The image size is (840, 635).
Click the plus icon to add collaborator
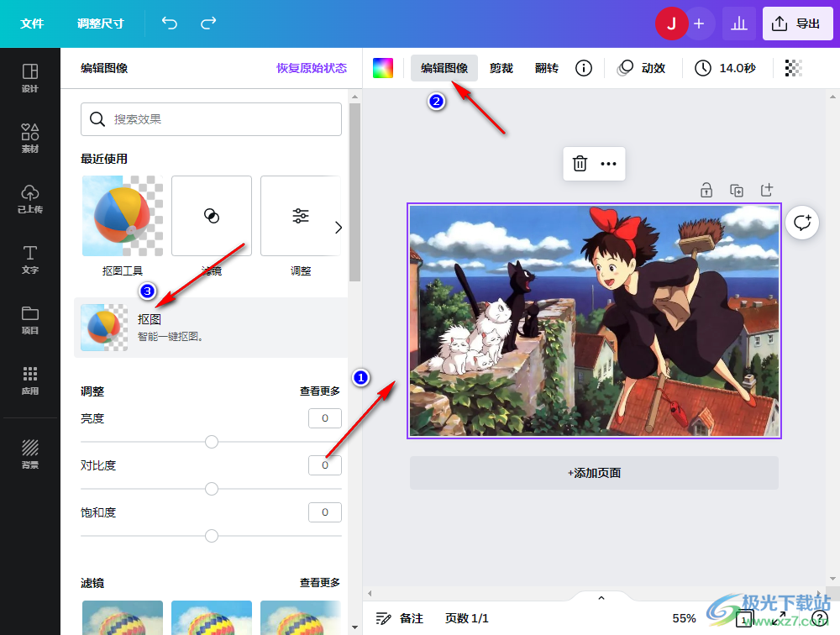click(699, 24)
